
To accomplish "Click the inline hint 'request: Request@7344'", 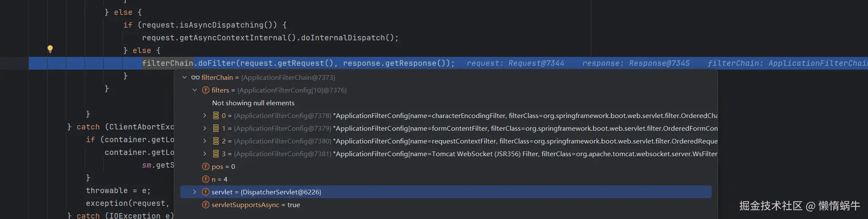I will click(515, 63).
